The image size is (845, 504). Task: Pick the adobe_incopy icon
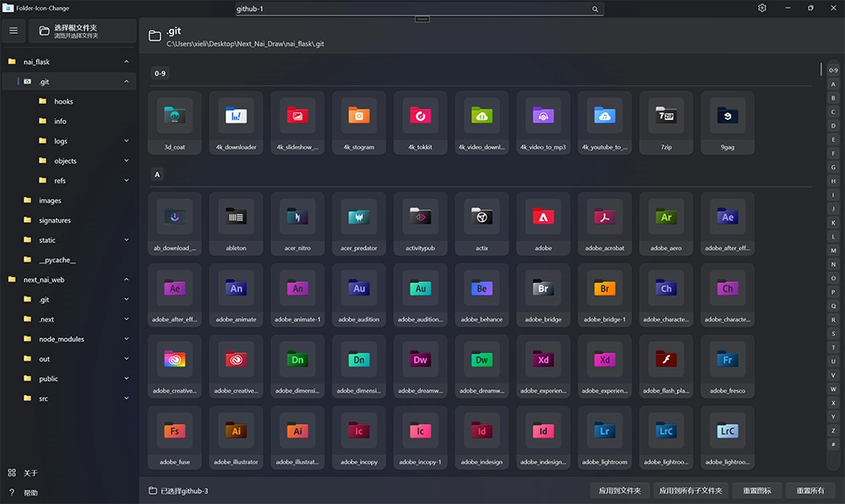click(x=359, y=437)
